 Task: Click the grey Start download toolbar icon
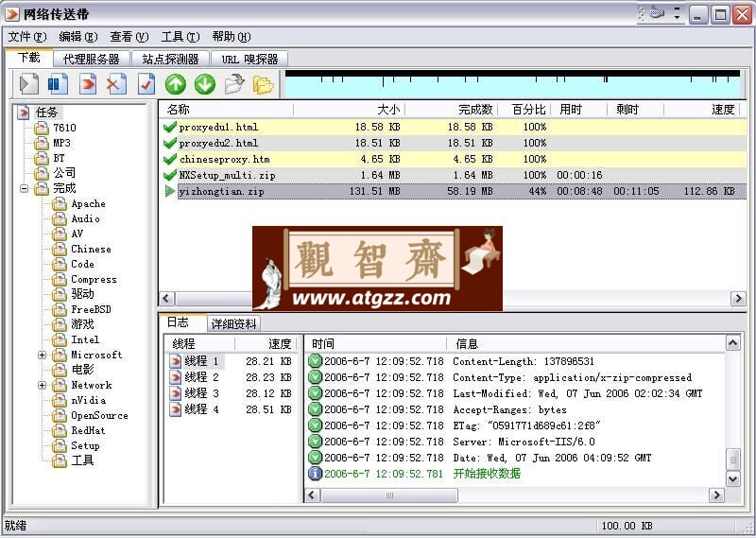tap(29, 84)
